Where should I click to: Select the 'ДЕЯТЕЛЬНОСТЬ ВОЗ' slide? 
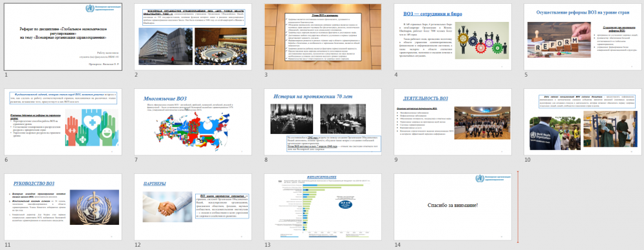click(x=453, y=122)
